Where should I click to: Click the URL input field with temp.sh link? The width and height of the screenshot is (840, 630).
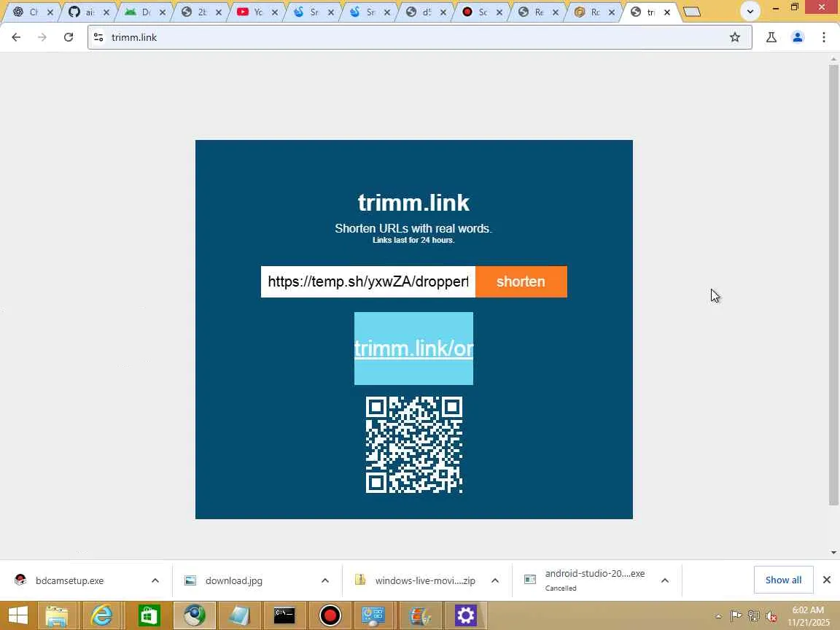[x=368, y=281]
